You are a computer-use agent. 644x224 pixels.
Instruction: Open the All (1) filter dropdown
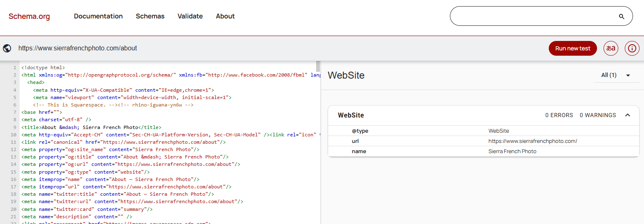[x=615, y=75]
